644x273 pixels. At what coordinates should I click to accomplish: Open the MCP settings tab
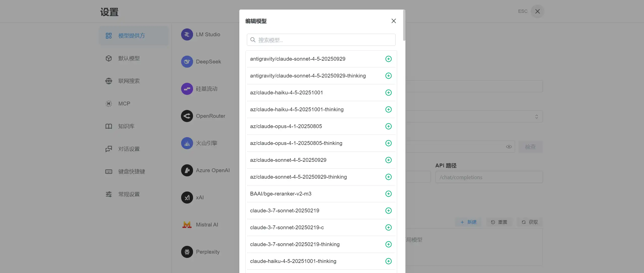pos(124,104)
